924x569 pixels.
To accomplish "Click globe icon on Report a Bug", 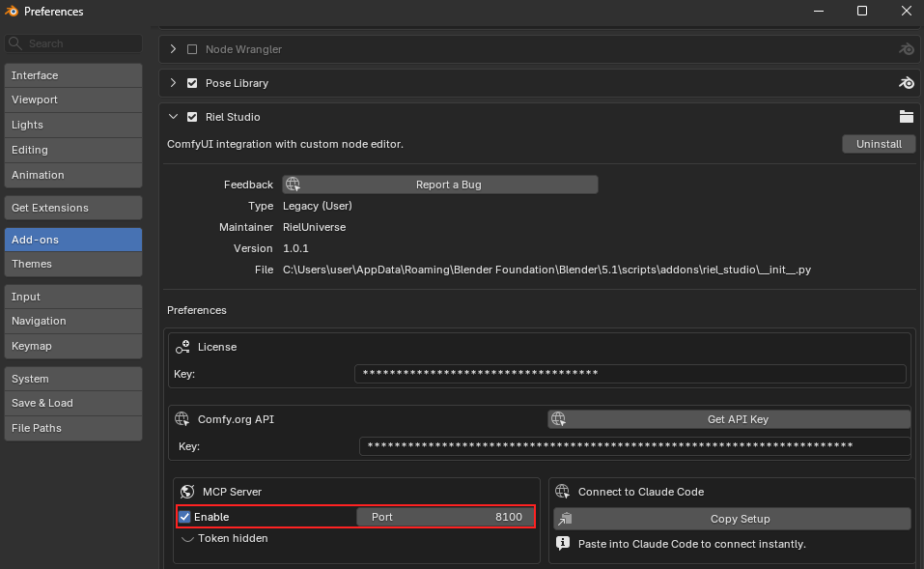I will pyautogui.click(x=293, y=184).
